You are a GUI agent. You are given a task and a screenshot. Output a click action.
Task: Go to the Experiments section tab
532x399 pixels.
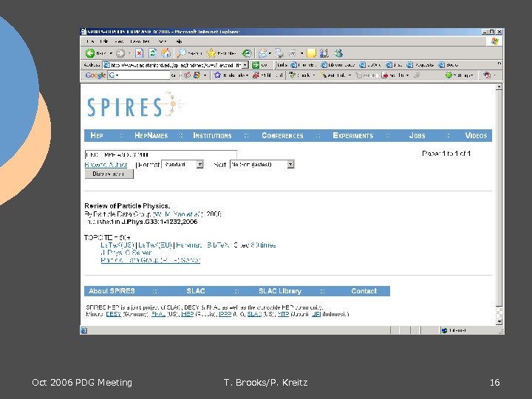point(353,135)
